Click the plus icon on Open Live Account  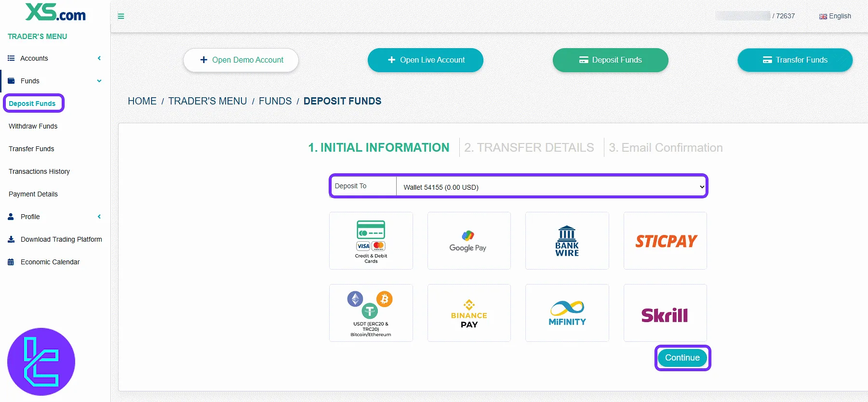point(391,60)
